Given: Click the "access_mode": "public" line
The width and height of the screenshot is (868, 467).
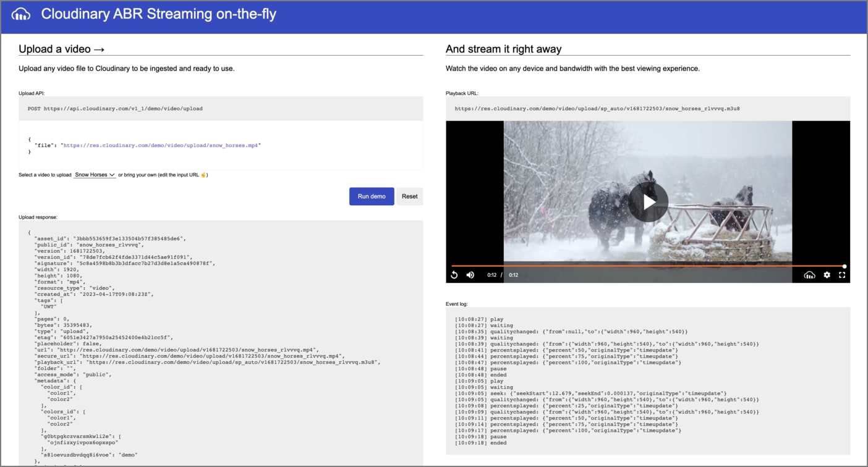Looking at the screenshot, I should pos(73,374).
